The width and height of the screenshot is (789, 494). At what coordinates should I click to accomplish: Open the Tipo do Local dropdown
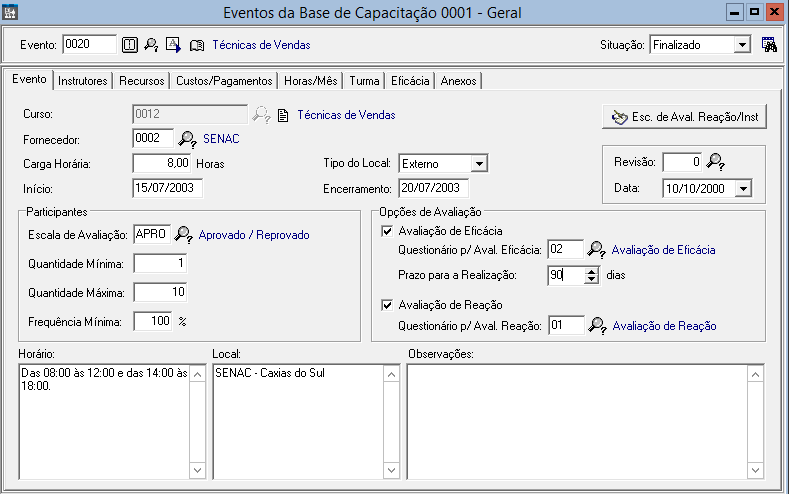pos(479,163)
